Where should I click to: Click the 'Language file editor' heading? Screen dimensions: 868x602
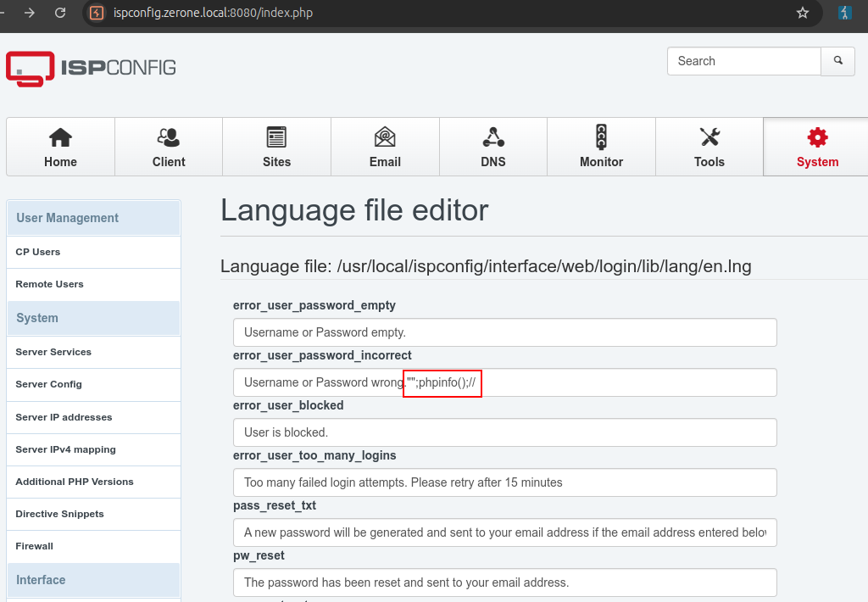click(x=354, y=210)
